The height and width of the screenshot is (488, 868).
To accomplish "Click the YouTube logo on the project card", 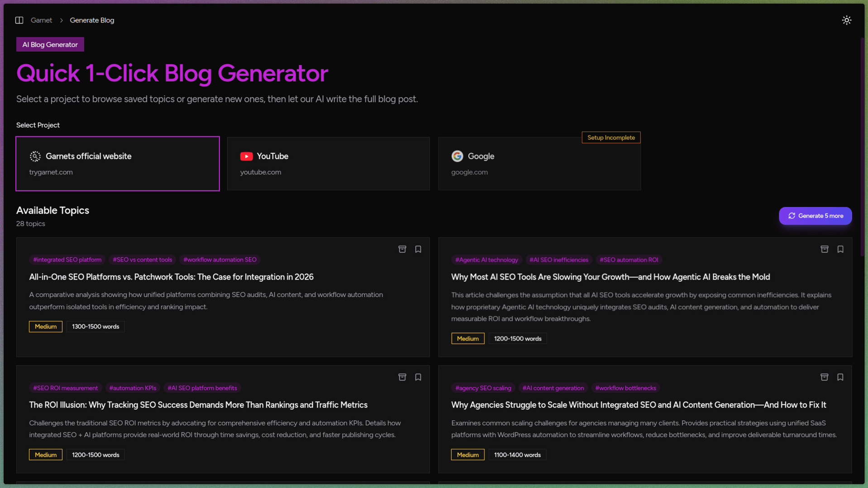I will [246, 156].
